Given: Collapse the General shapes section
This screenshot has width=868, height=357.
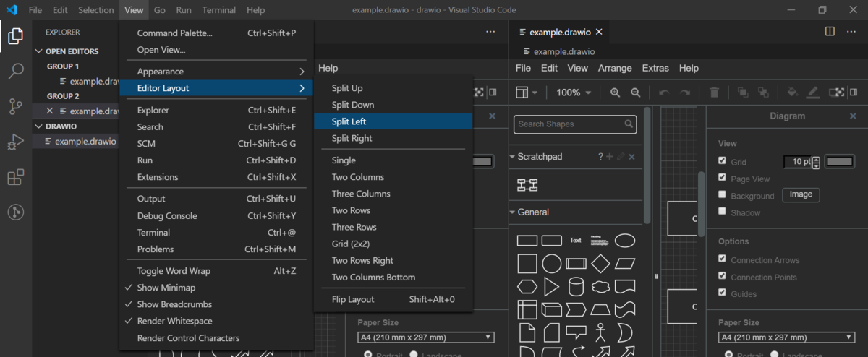Looking at the screenshot, I should 513,212.
